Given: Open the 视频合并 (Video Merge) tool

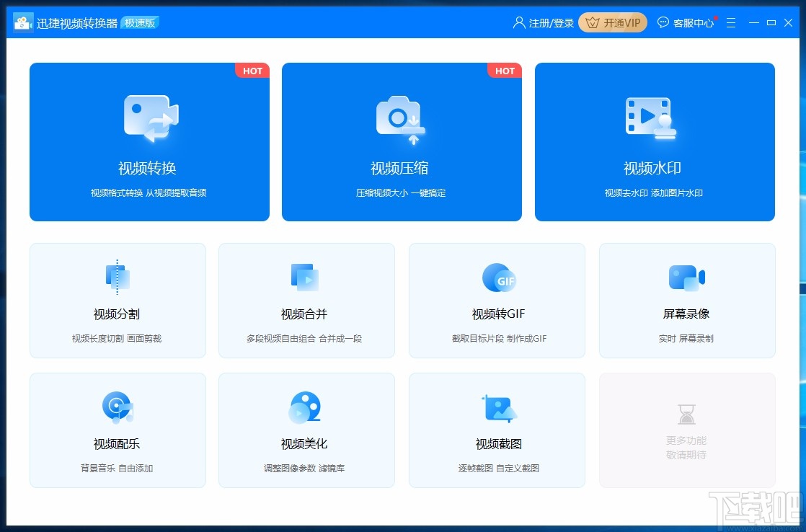Looking at the screenshot, I should pyautogui.click(x=306, y=300).
